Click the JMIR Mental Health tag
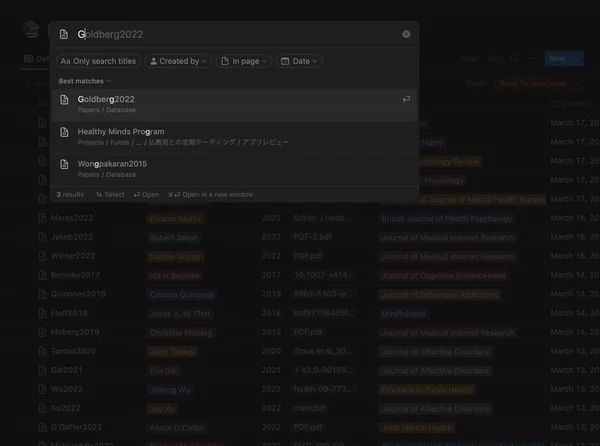600x446 pixels. 417,428
